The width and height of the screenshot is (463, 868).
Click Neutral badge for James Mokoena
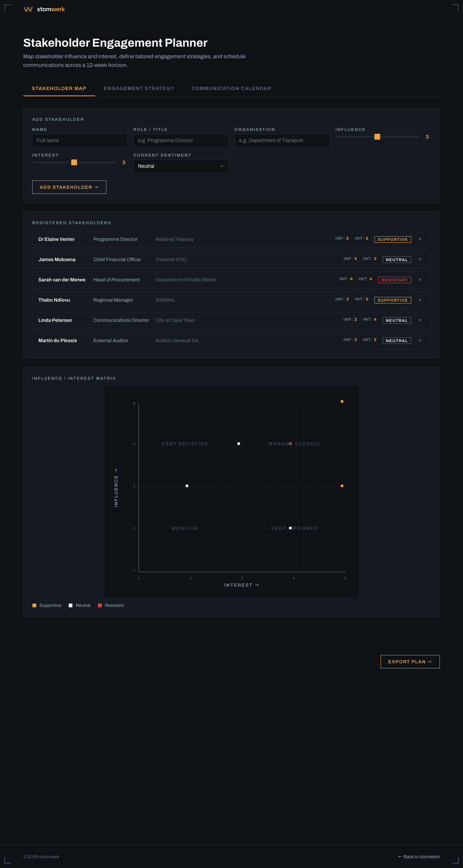[x=397, y=260]
